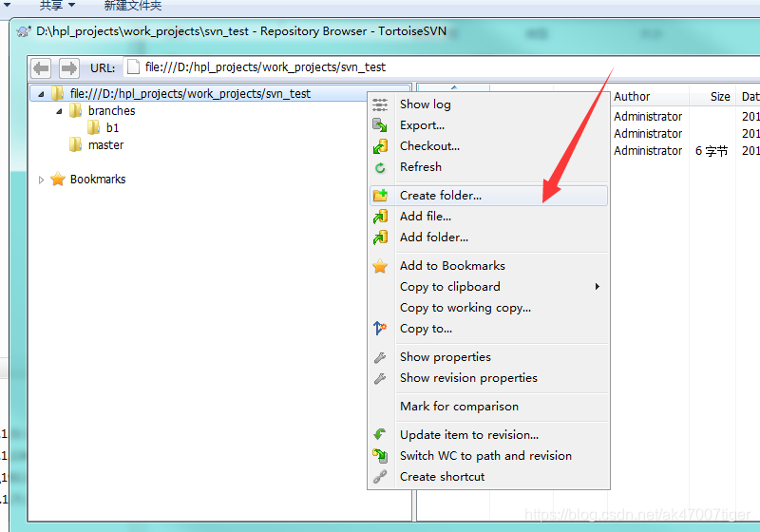The image size is (760, 532).
Task: Select Copy to clipboard entry
Action: (x=488, y=286)
